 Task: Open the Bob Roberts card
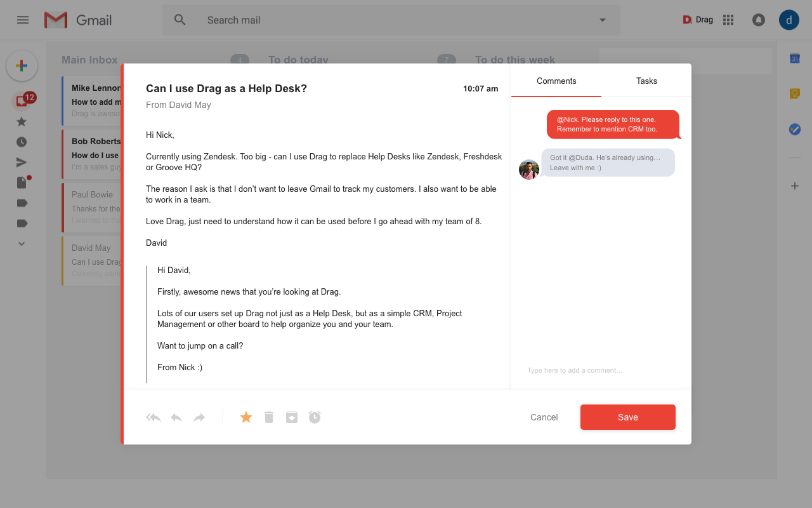pos(92,154)
